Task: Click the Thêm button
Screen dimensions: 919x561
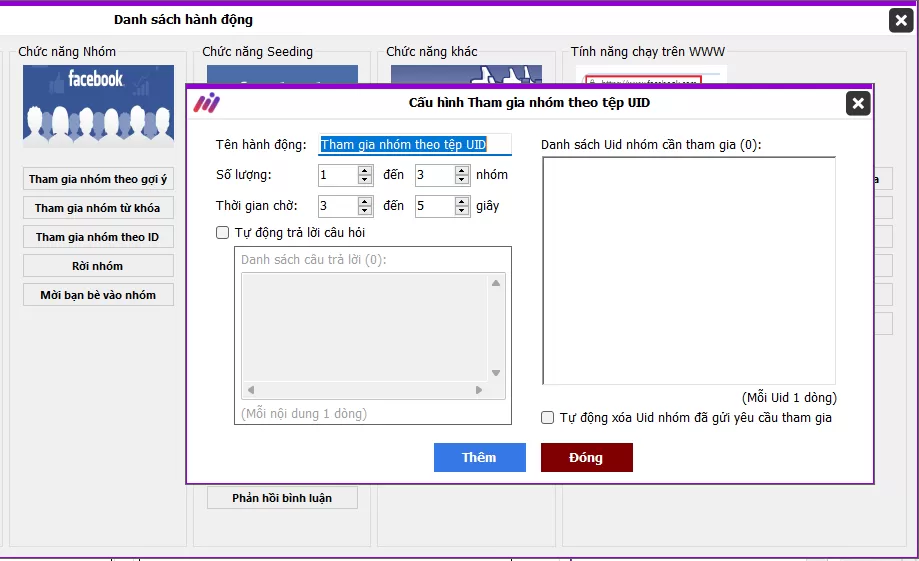Action: point(479,457)
